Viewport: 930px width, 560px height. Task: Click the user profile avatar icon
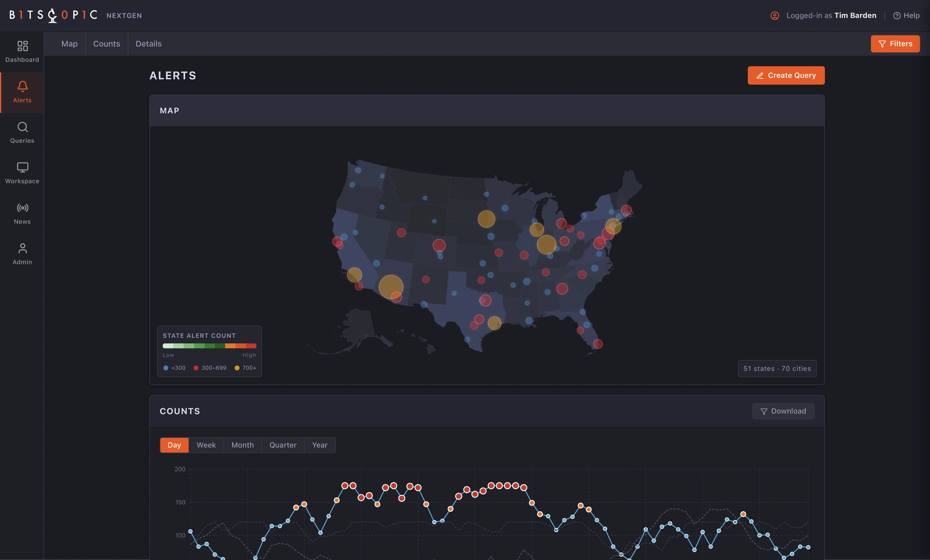click(775, 16)
